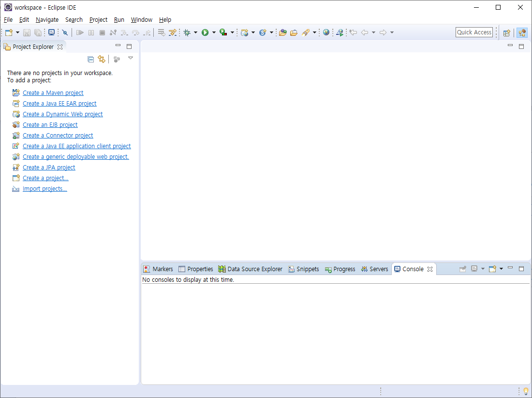Screen dimensions: 532x398
Task: Click the Debug bug icon
Action: point(187,32)
